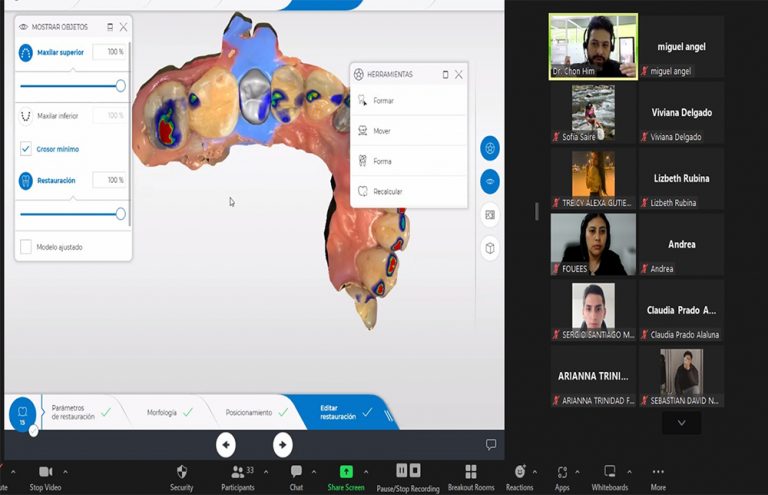Switch to Parámetros de restauración step
Viewport: 768px width, 495px height.
[73, 412]
